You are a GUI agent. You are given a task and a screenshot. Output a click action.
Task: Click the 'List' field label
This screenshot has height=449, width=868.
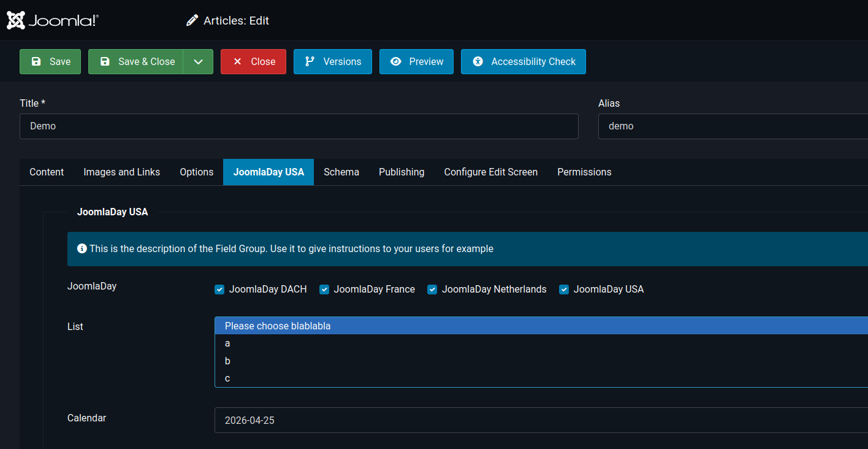(75, 327)
